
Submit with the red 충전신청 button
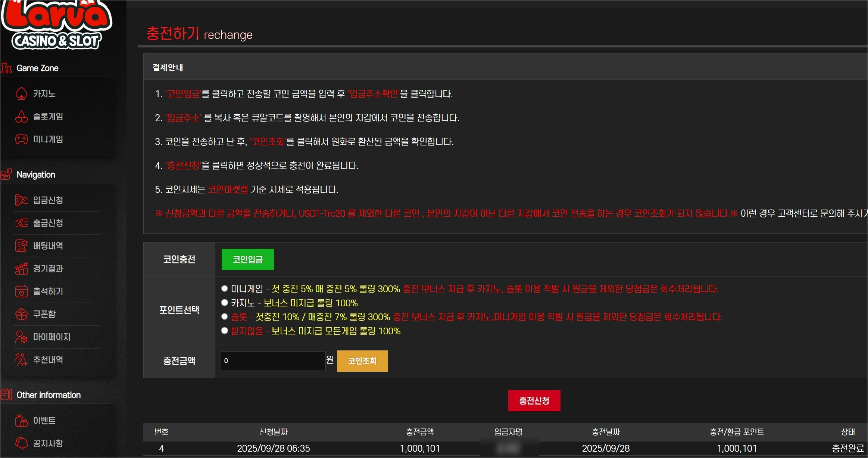coord(534,401)
